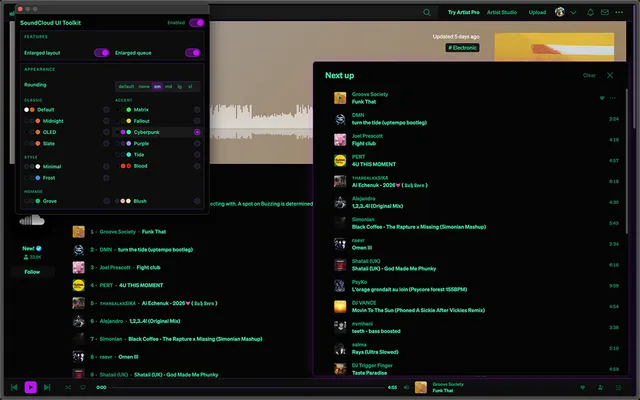Toggle shuffle in player bar

tap(68, 387)
